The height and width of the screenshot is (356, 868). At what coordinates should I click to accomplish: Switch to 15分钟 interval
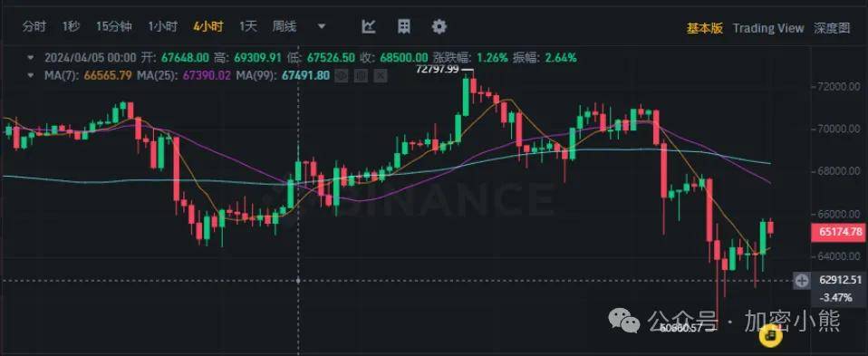coord(114,26)
